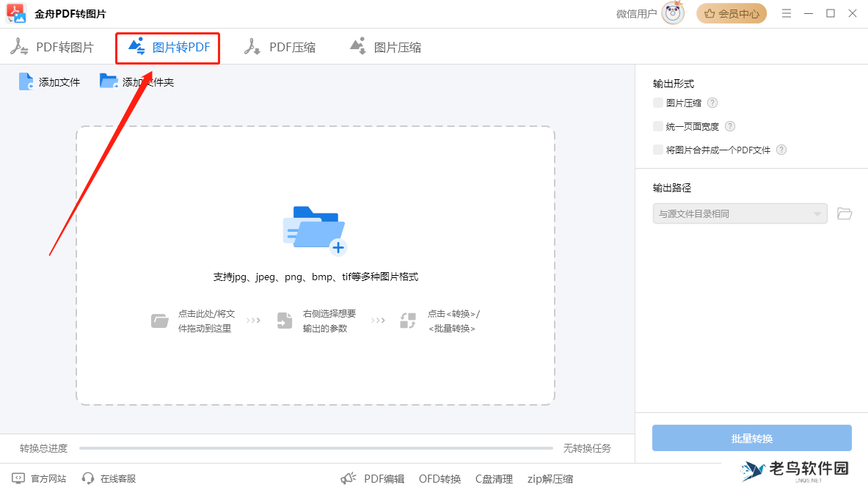Enable merging images into one PDF file

657,149
